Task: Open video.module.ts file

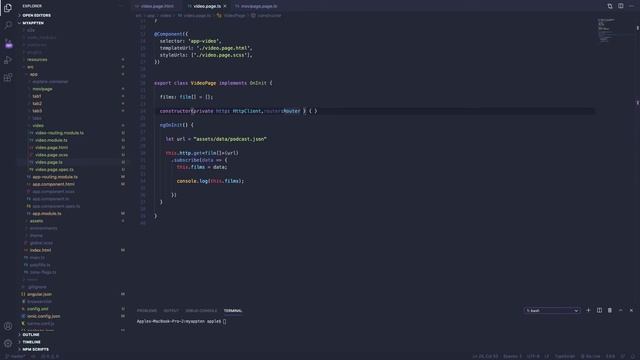Action: (x=51, y=140)
